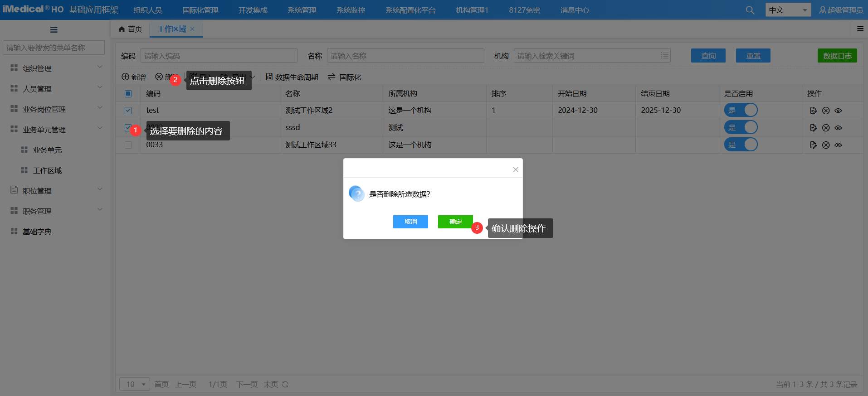Click the search magnifier icon in the top bar

750,10
